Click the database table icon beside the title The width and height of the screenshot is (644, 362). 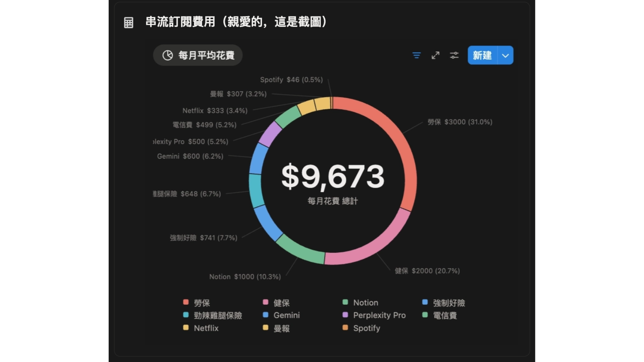pyautogui.click(x=128, y=22)
